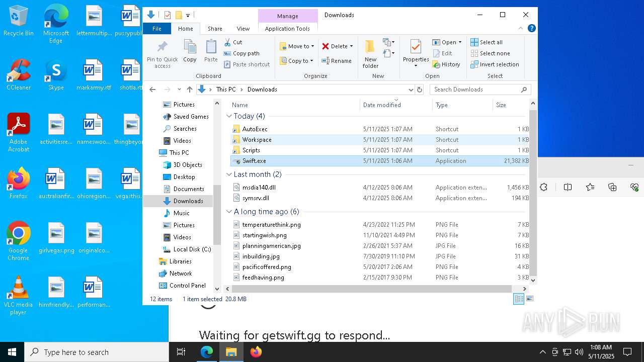Navigate back with the Back arrow

click(x=152, y=89)
